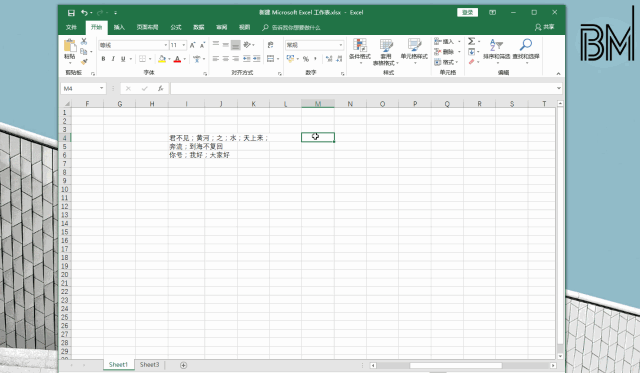The width and height of the screenshot is (640, 373).
Task: Open Conditional Formatting (条件格式)
Action: click(360, 51)
